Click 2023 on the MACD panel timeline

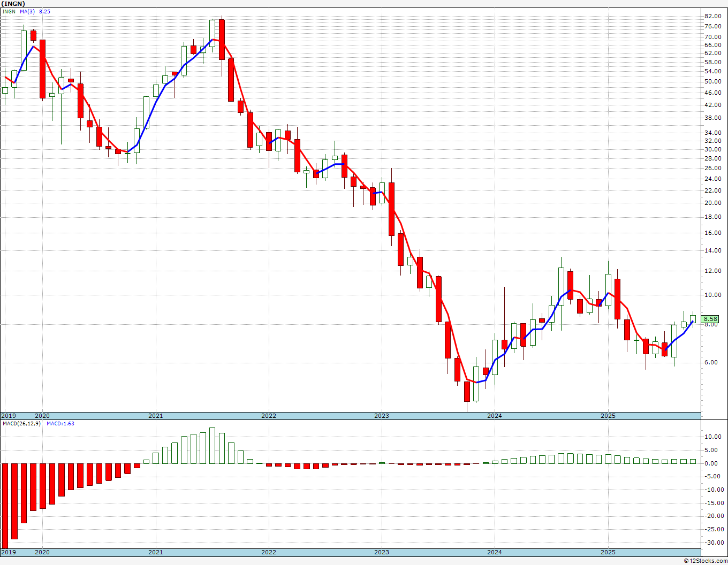(382, 552)
